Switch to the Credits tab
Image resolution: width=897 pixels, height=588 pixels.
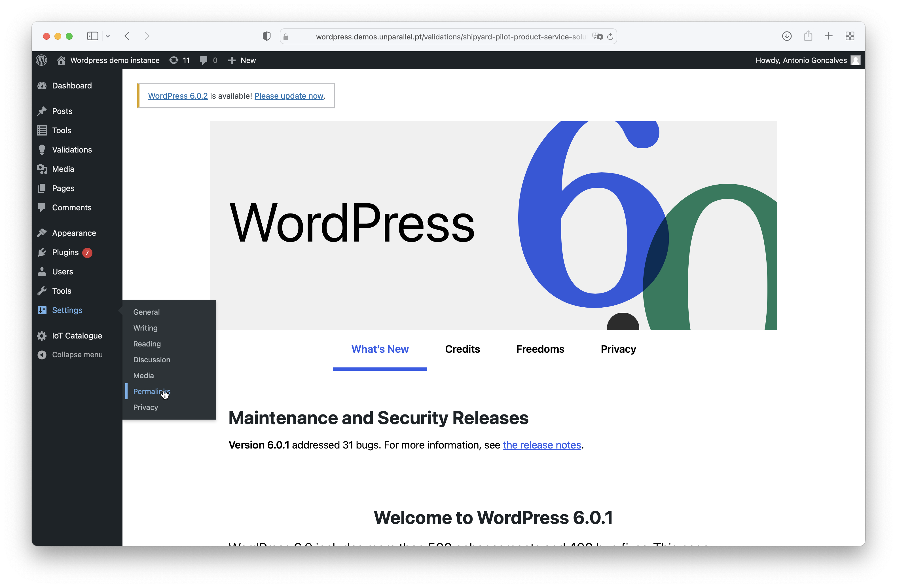(462, 349)
